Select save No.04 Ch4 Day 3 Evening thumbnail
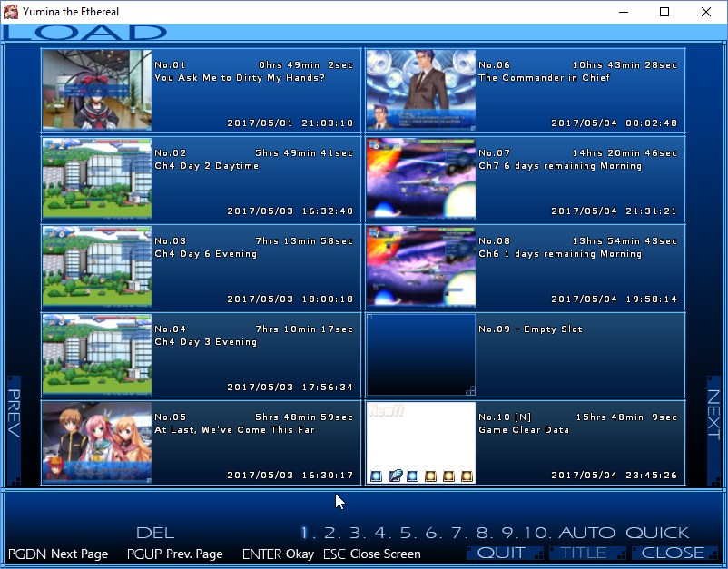Image resolution: width=728 pixels, height=569 pixels. (x=97, y=354)
